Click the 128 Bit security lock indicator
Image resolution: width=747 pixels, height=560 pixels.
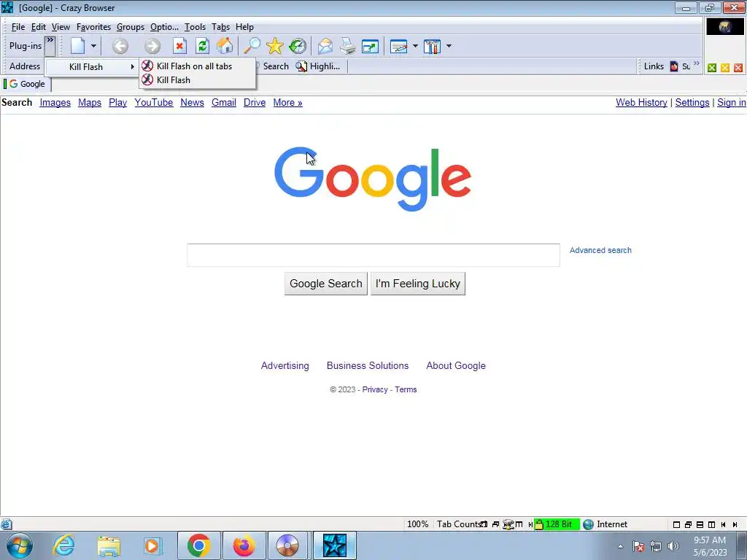coord(557,524)
